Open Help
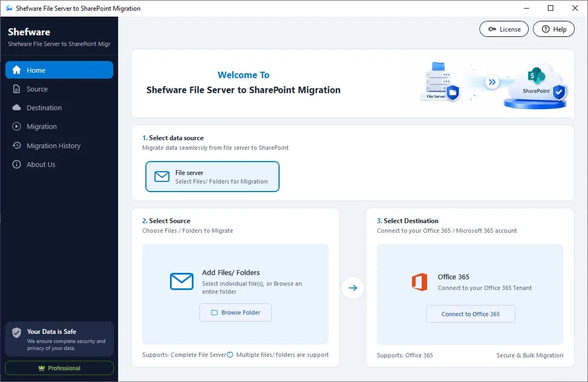Screen dimensions: 588x382 pyautogui.click(x=553, y=29)
